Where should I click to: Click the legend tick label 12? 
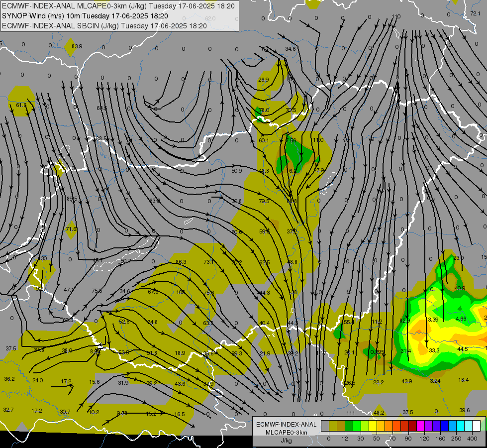click(x=344, y=439)
